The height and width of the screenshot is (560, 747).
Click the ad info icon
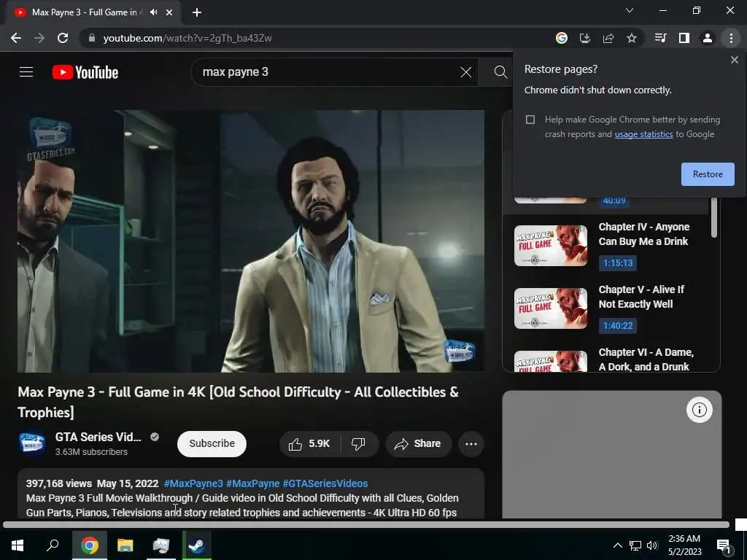[x=700, y=410]
